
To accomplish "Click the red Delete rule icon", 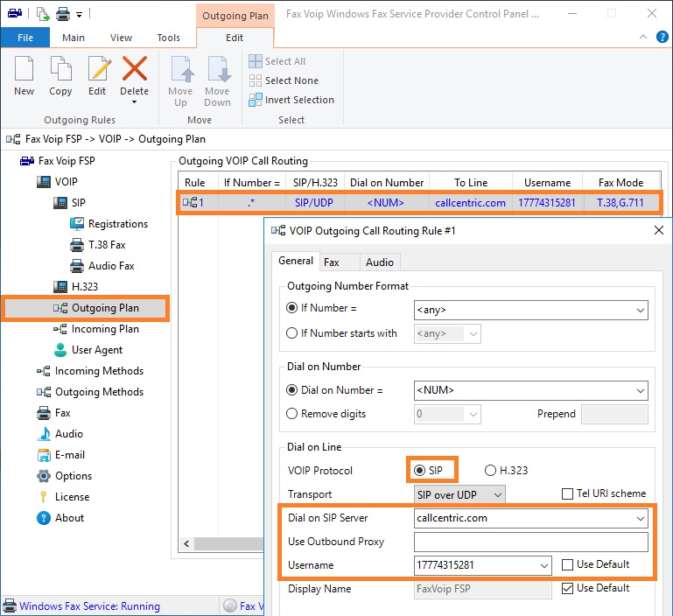I will (x=135, y=68).
